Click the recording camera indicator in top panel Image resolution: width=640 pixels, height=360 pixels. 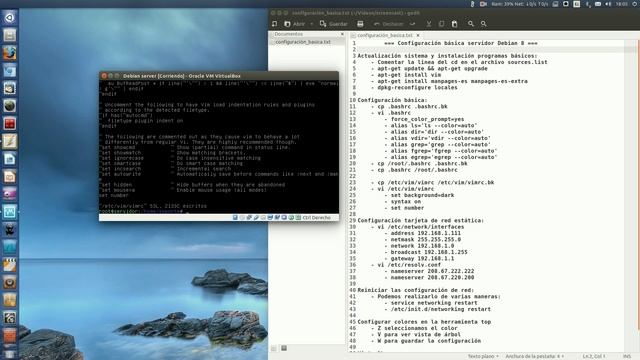click(x=483, y=4)
